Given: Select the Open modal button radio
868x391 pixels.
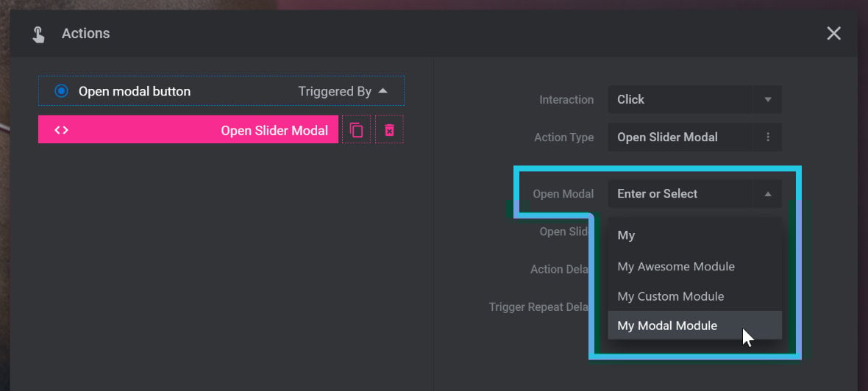Looking at the screenshot, I should 61,90.
